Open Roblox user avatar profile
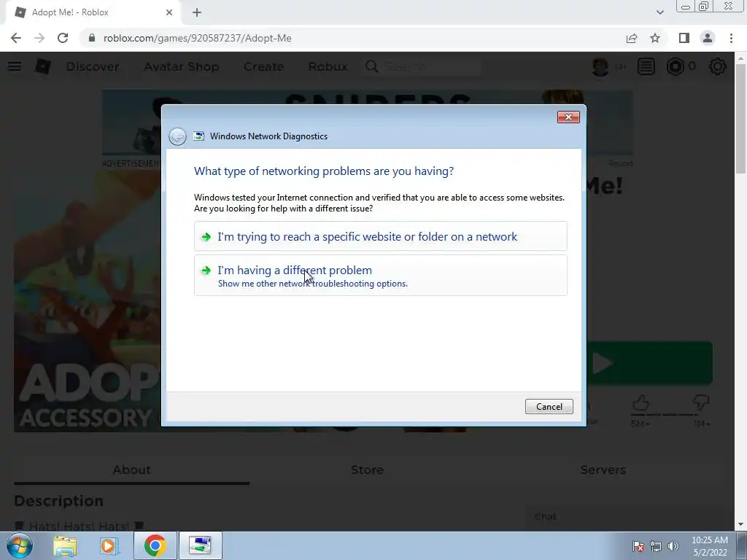 pyautogui.click(x=600, y=66)
